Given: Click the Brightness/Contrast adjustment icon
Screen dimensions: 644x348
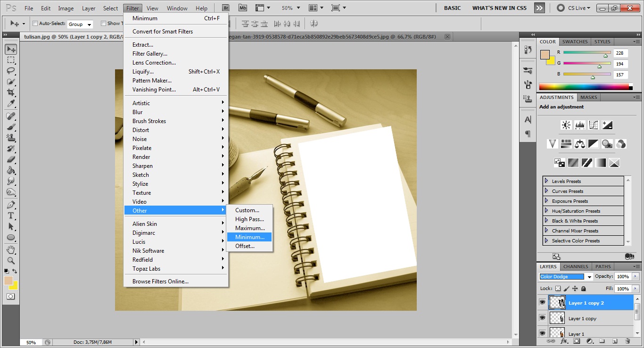Looking at the screenshot, I should 566,125.
